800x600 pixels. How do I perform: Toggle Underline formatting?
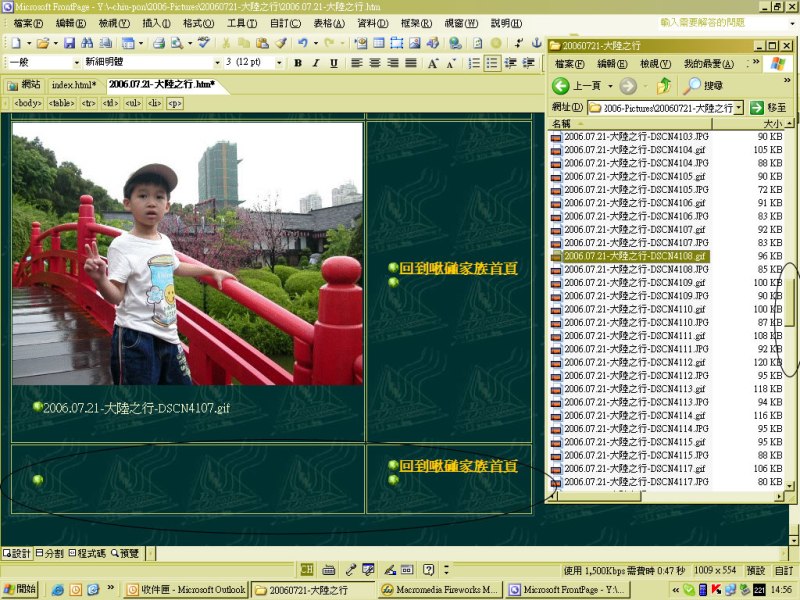(x=334, y=63)
